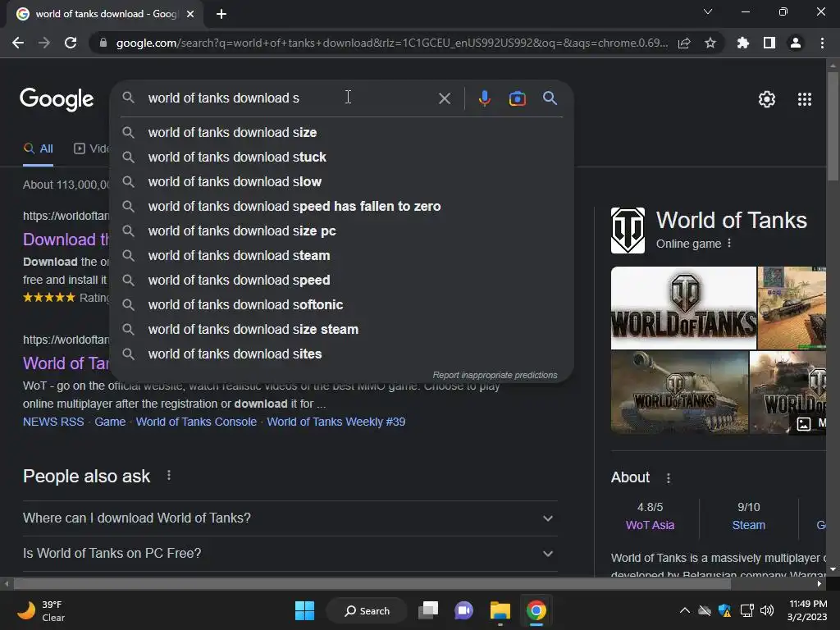Bookmark this tab with the star

(710, 43)
